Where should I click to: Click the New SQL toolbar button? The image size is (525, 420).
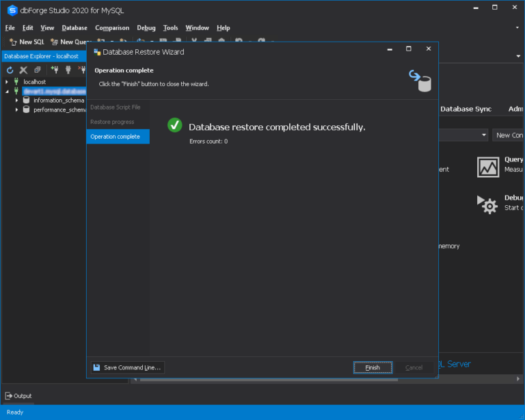[x=27, y=42]
